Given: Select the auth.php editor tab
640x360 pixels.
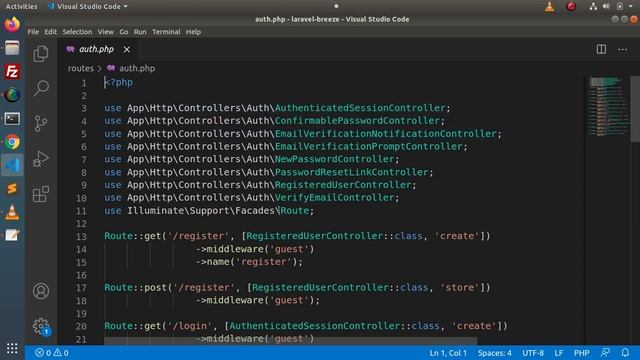Looking at the screenshot, I should point(97,49).
